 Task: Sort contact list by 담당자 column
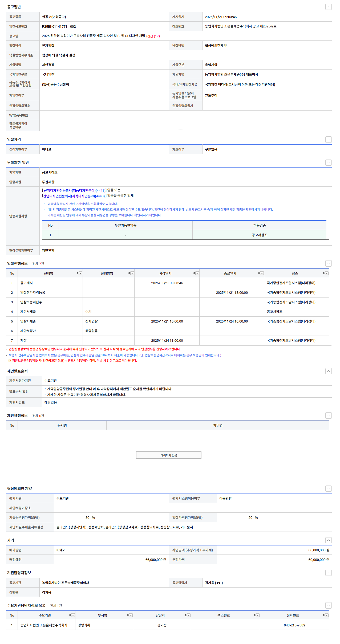(185, 615)
